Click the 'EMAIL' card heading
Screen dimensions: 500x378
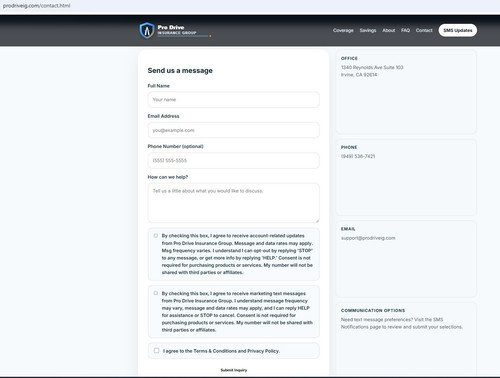coord(348,229)
